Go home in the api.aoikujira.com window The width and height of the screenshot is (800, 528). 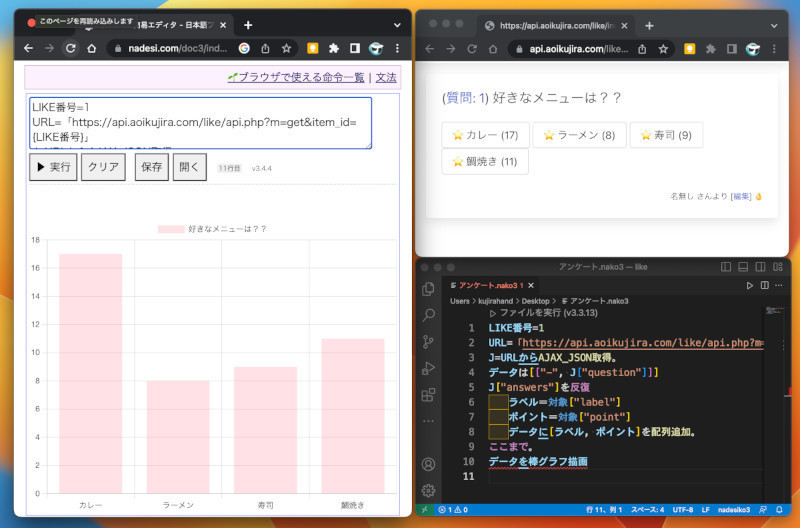493,49
